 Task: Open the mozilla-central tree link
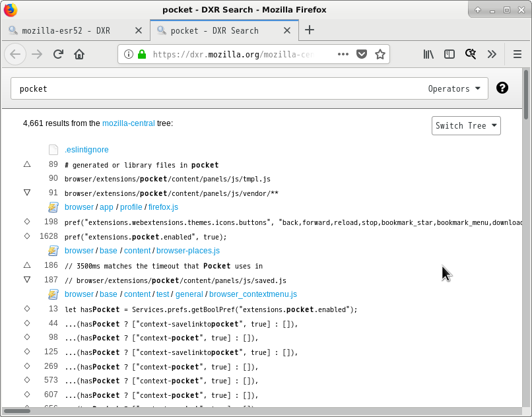pyautogui.click(x=129, y=123)
